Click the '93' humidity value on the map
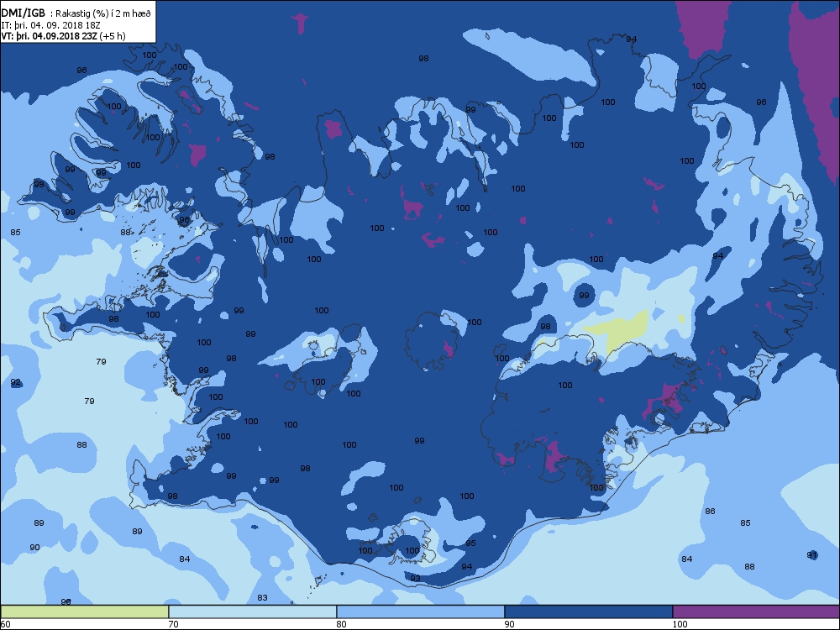840x630 pixels. pos(415,579)
